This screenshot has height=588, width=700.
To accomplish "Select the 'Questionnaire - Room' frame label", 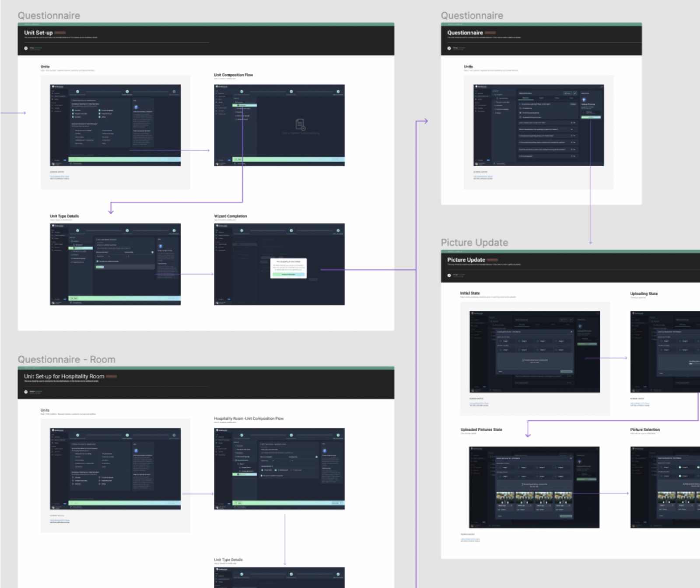I will click(x=66, y=359).
